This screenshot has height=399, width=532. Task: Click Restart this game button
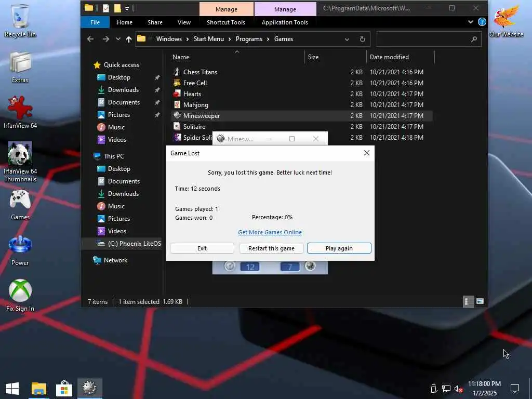click(271, 248)
